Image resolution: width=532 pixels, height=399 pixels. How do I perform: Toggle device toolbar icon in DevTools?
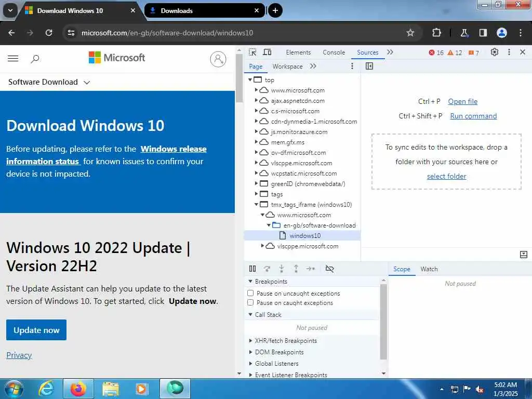(268, 52)
